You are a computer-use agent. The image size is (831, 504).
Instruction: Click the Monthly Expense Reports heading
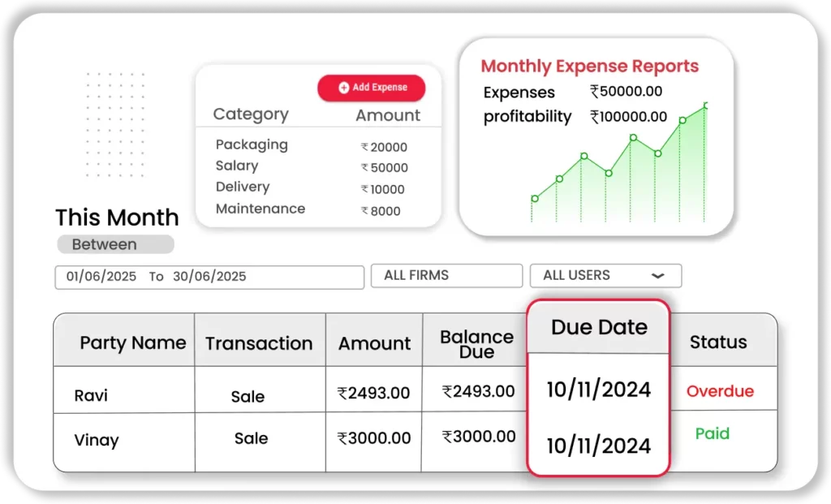pyautogui.click(x=589, y=67)
